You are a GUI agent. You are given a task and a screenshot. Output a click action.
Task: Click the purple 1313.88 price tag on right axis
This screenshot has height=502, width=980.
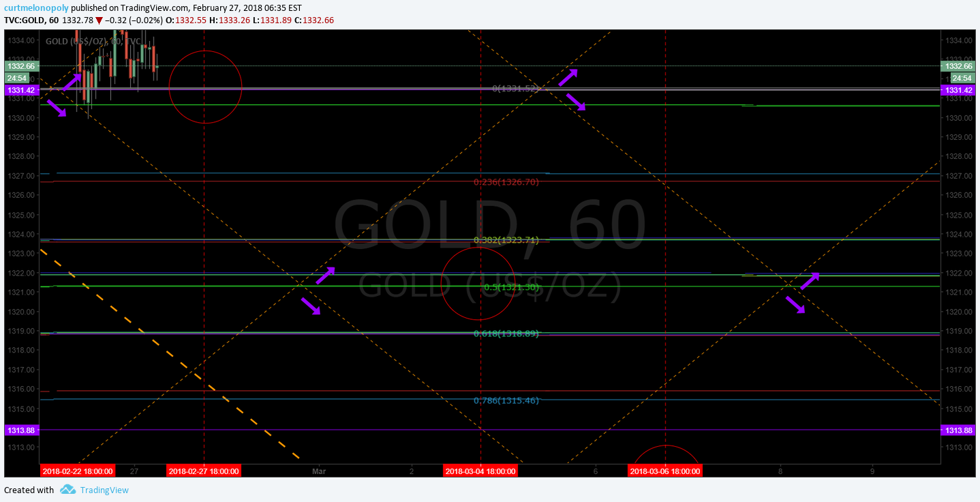(958, 430)
